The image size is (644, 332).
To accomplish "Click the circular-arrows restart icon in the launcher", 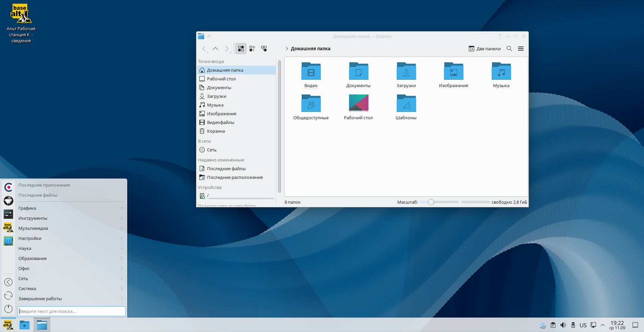I will coord(8,296).
